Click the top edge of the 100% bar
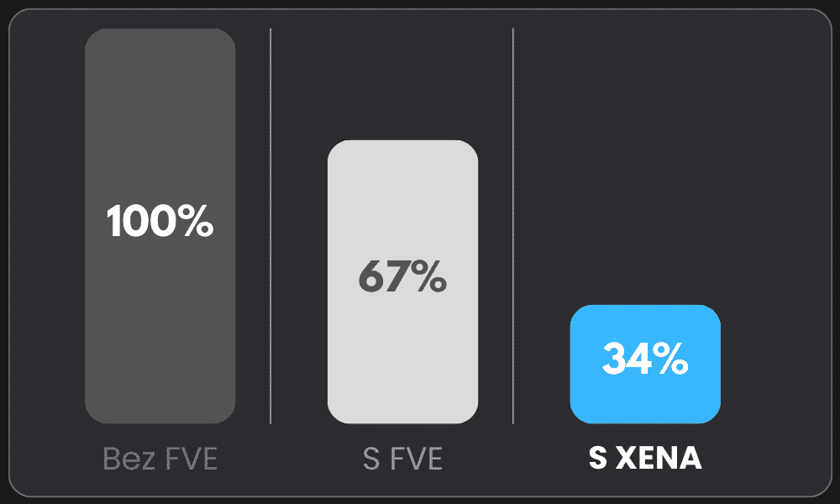Image resolution: width=840 pixels, height=504 pixels. click(160, 31)
